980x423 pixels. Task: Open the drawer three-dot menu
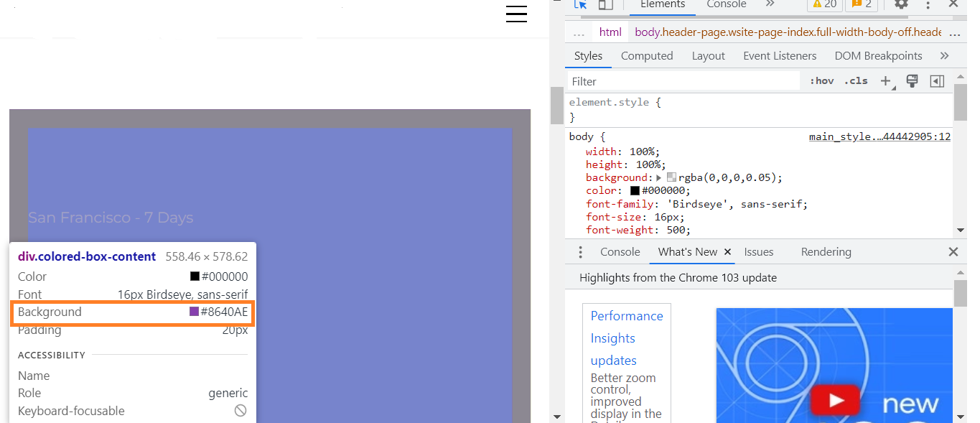(581, 252)
